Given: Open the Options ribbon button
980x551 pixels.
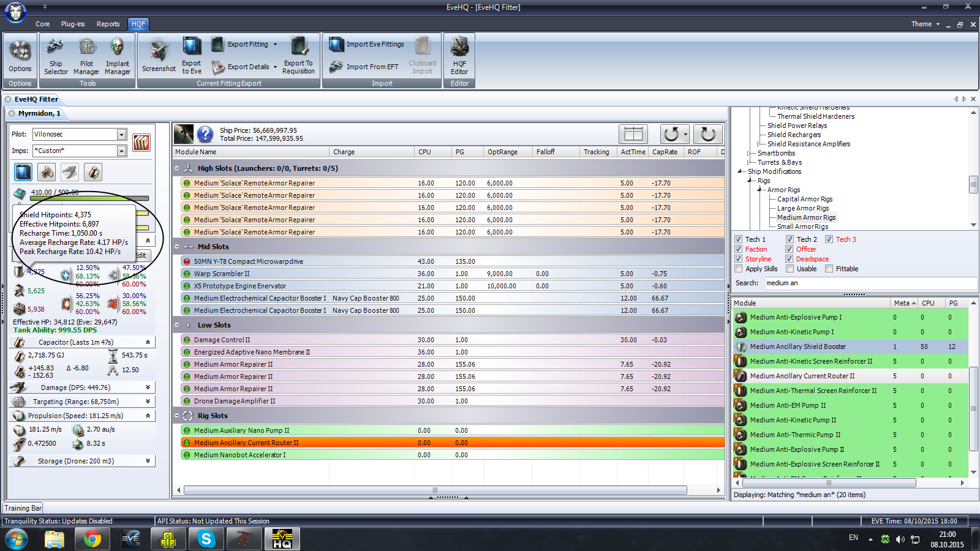Looking at the screenshot, I should point(20,56).
